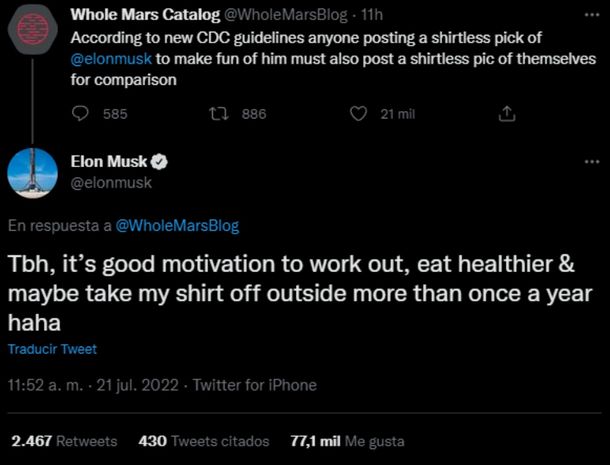Click Traducir Tweet link
The width and height of the screenshot is (610, 465).
(x=52, y=349)
